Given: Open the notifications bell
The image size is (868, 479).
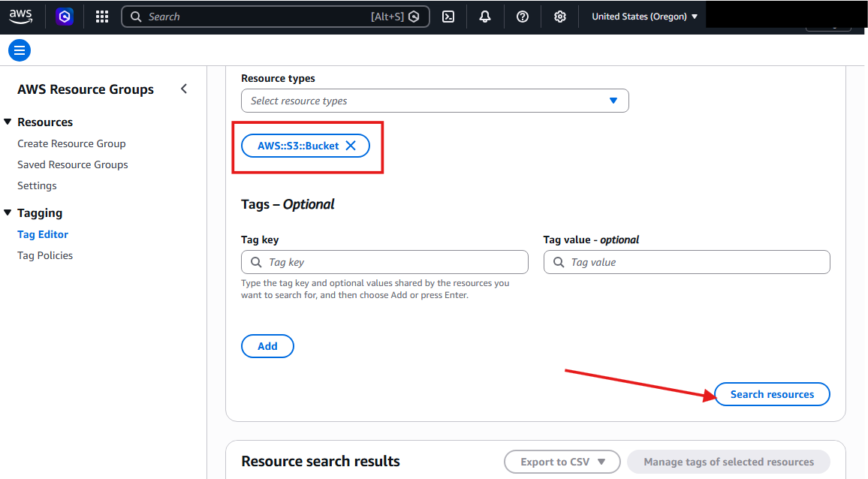Looking at the screenshot, I should click(485, 17).
